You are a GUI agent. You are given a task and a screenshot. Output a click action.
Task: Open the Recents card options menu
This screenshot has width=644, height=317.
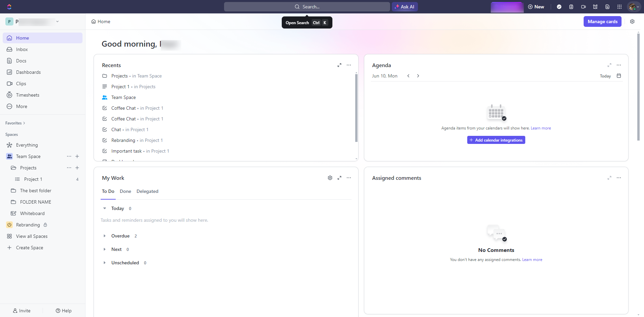pos(349,65)
